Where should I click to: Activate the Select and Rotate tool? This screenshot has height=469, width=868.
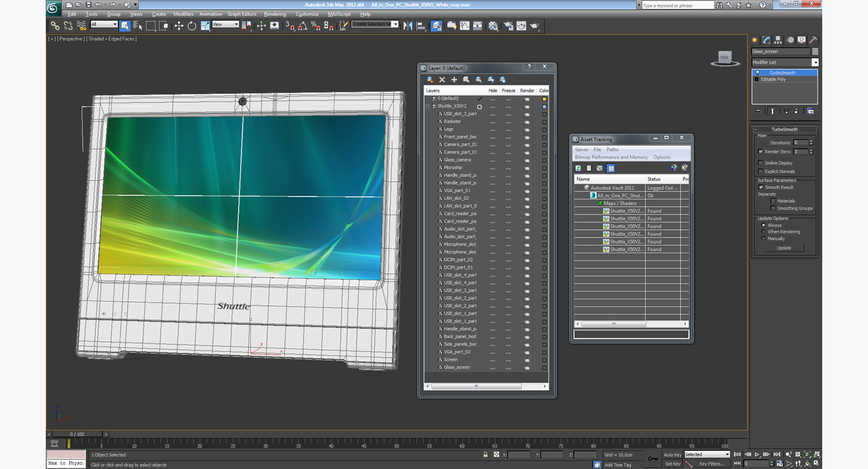[192, 26]
